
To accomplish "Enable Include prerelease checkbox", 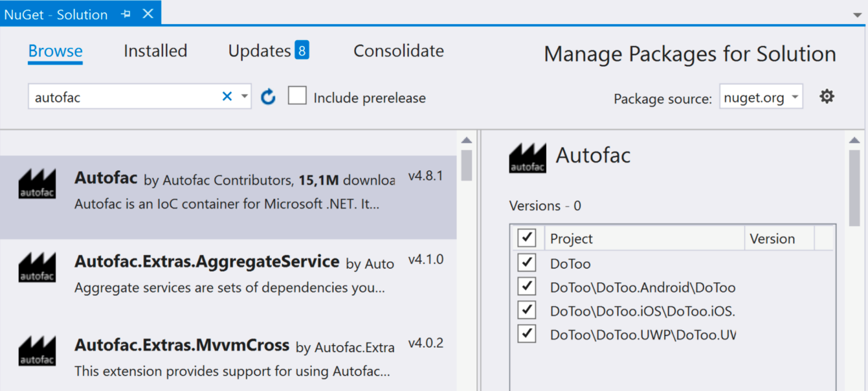I will pos(297,96).
